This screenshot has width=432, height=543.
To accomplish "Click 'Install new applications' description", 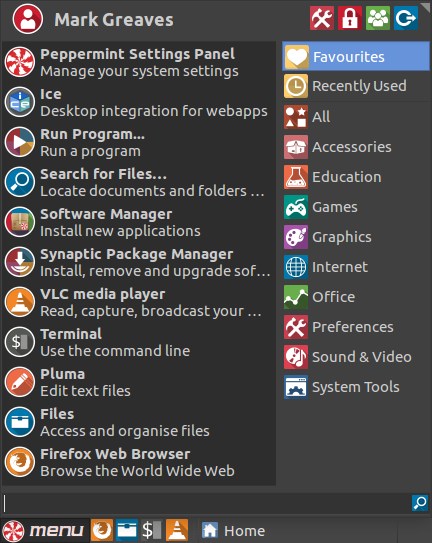I will click(120, 231).
